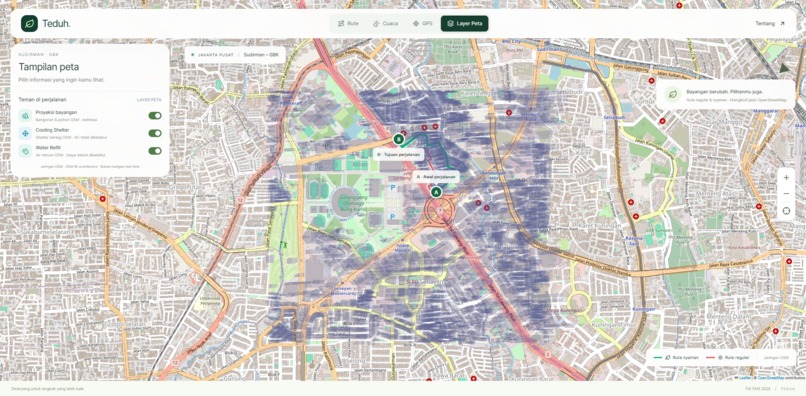Viewport: 806px width, 396px height.
Task: Zoom out the map with minus
Action: click(786, 194)
